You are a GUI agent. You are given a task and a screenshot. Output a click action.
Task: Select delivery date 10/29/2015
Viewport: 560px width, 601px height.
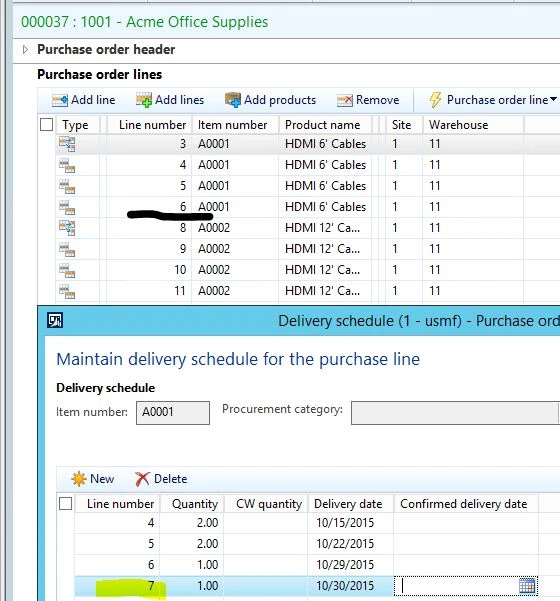pos(345,565)
